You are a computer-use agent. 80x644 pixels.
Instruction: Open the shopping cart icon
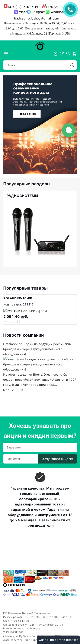pos(74,54)
